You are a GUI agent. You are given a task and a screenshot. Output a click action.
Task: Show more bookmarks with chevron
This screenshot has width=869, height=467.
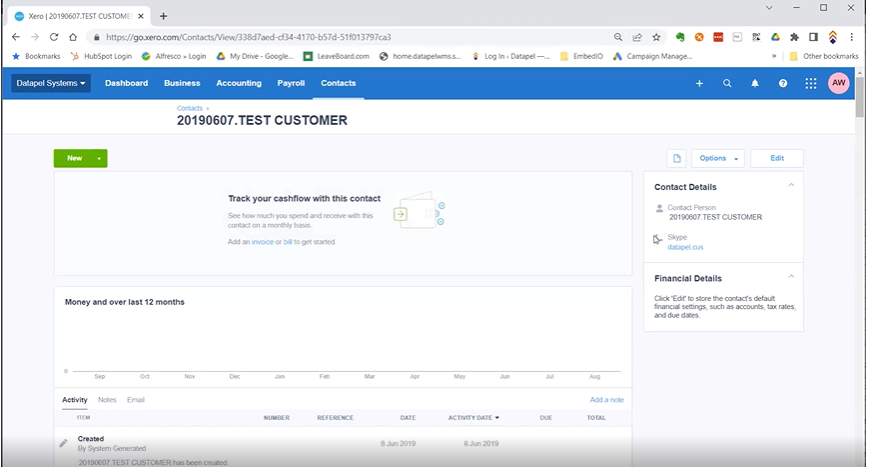(x=774, y=56)
